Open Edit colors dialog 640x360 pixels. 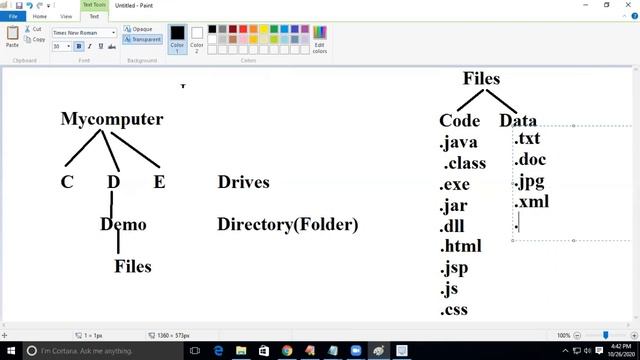[320, 40]
